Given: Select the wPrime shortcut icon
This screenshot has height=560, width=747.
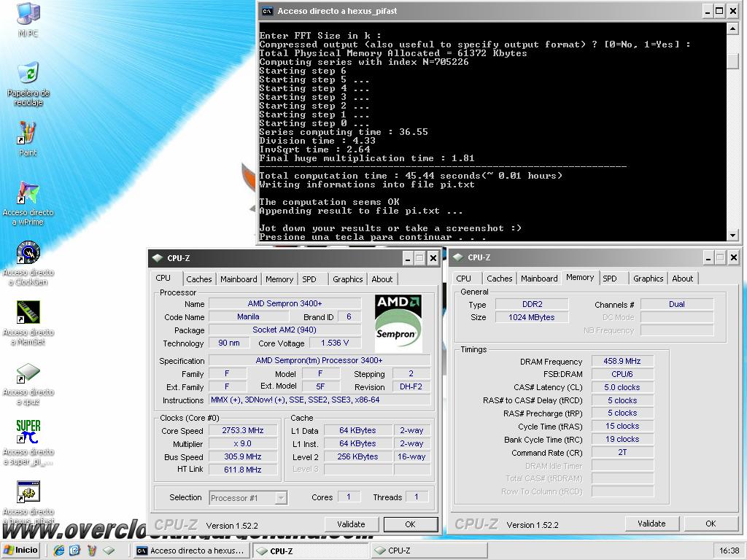Looking at the screenshot, I should pyautogui.click(x=28, y=192).
